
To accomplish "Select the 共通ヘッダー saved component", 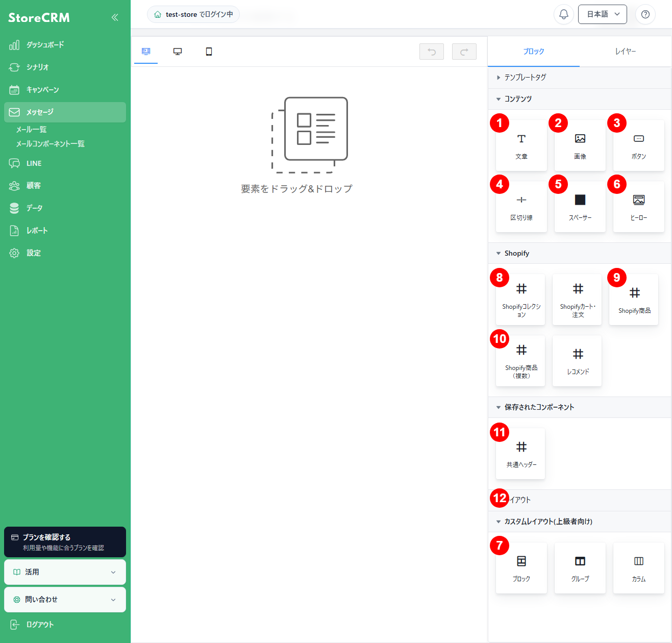I will pyautogui.click(x=521, y=454).
